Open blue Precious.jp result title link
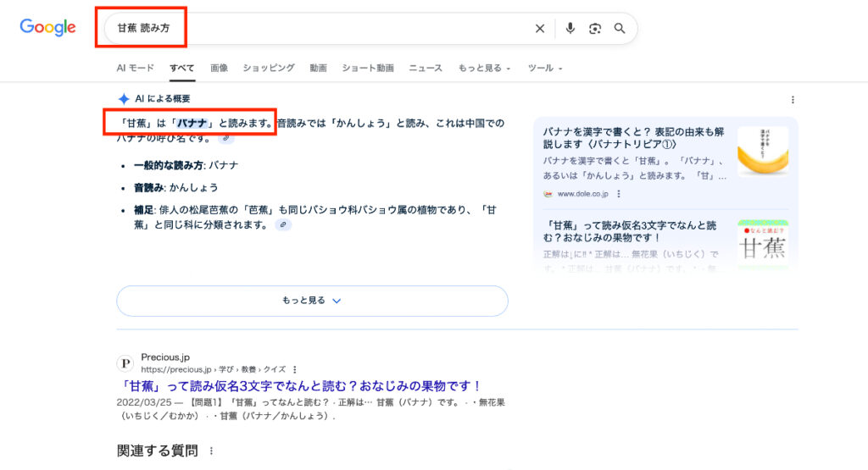This screenshot has width=868, height=470. (300, 386)
